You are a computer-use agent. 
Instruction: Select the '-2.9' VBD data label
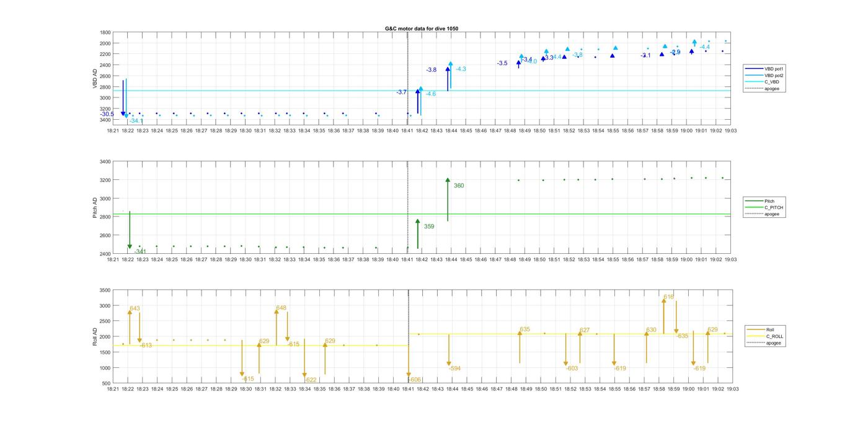(x=675, y=52)
